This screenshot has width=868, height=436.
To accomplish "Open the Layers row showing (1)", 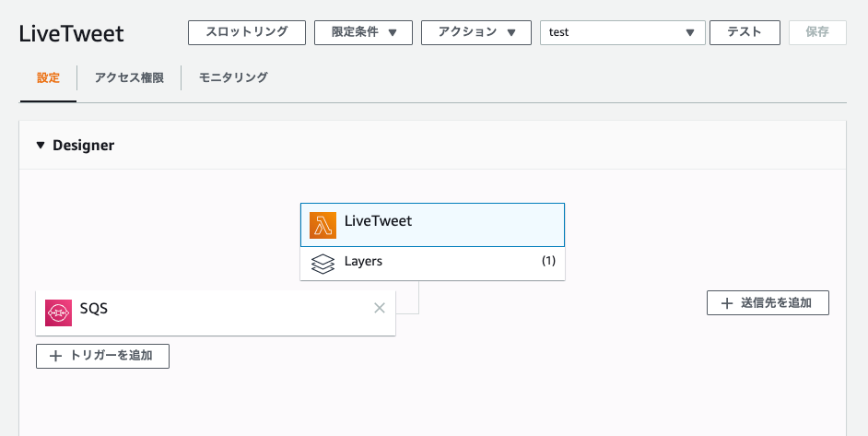I will (x=432, y=263).
